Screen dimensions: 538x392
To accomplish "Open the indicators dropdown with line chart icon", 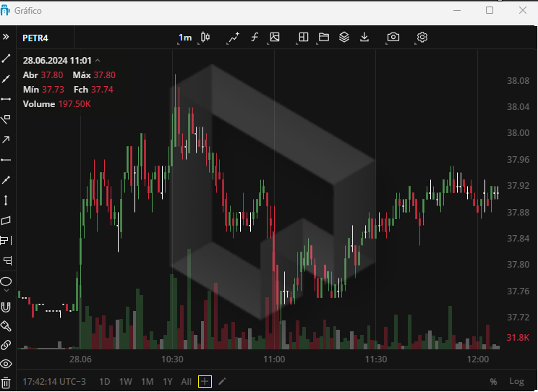I will 234,37.
